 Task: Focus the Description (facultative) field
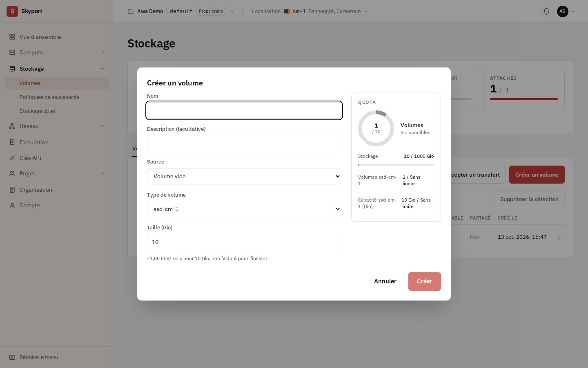(244, 143)
